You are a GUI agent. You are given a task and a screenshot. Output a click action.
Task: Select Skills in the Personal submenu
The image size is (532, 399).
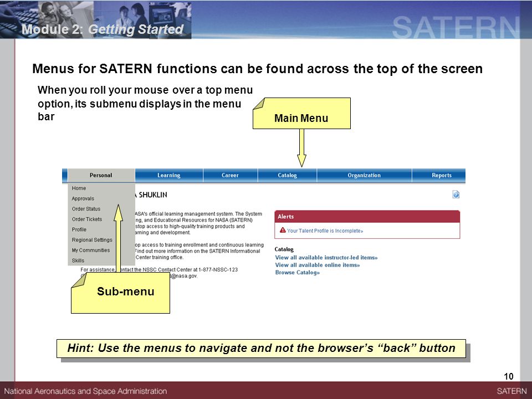click(78, 260)
